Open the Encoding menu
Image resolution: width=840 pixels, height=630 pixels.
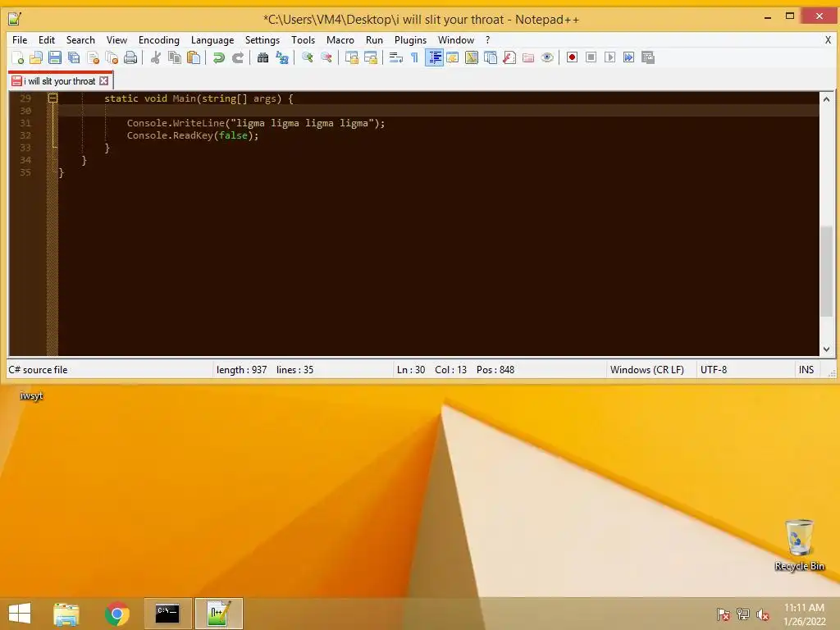tap(158, 40)
